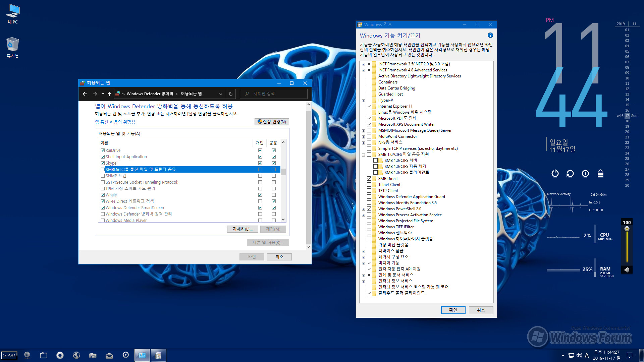Viewport: 644px width, 362px height.
Task: Open the Internet globe icon on taskbar
Action: [x=76, y=355]
